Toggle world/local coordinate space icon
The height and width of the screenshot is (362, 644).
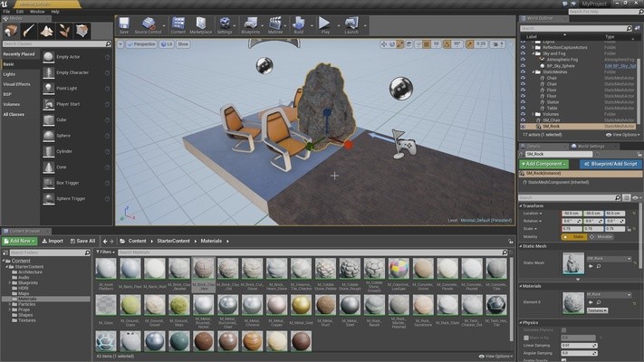point(409,44)
